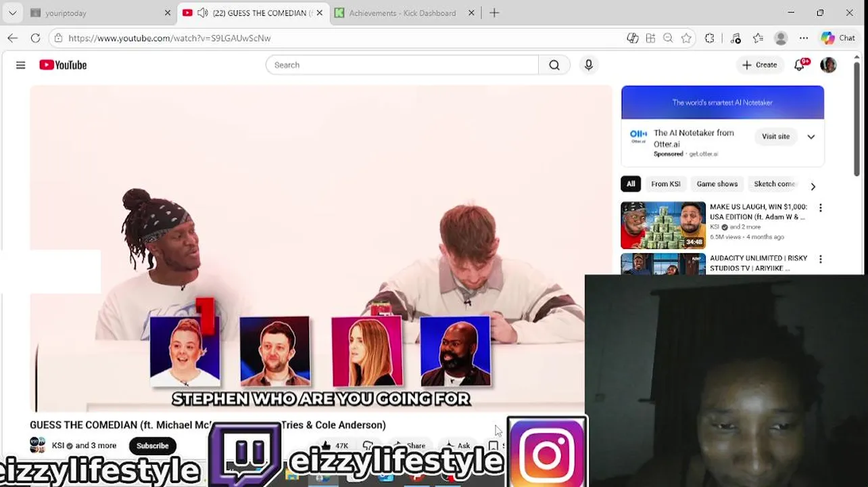Screen dimensions: 868x487
Task: Select the From KSI filter chip
Action: [x=666, y=184]
